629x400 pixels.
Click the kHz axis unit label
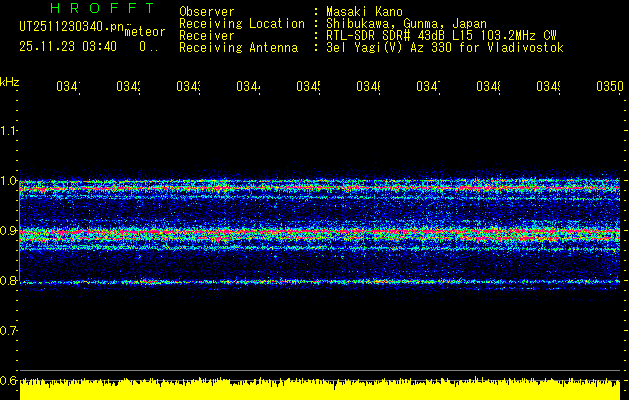point(10,80)
